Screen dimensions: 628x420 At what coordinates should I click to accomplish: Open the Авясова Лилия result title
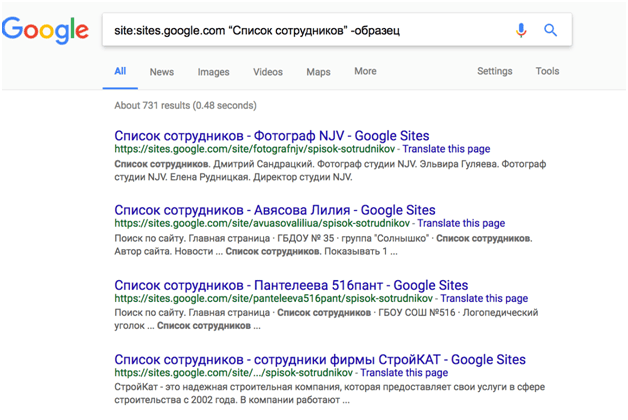(274, 210)
